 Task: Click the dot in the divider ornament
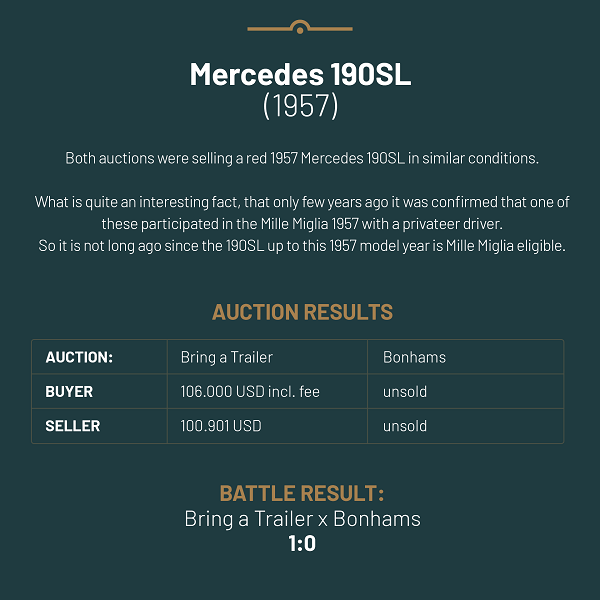(x=300, y=31)
